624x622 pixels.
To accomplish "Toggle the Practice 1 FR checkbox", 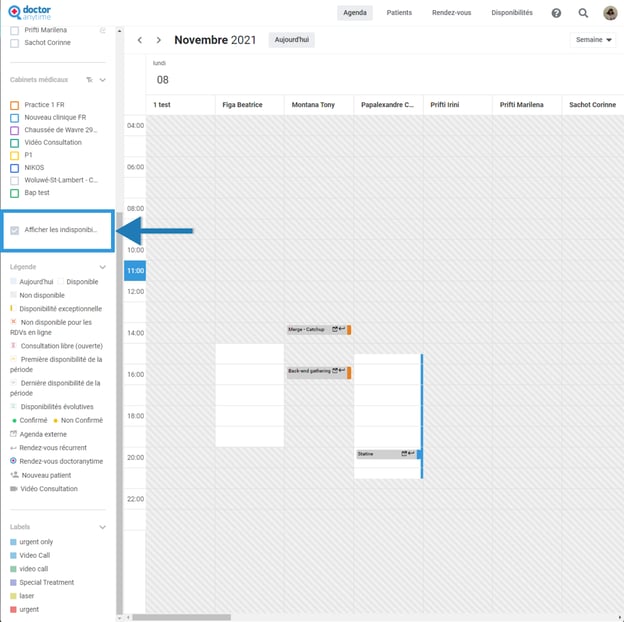I will (x=14, y=105).
